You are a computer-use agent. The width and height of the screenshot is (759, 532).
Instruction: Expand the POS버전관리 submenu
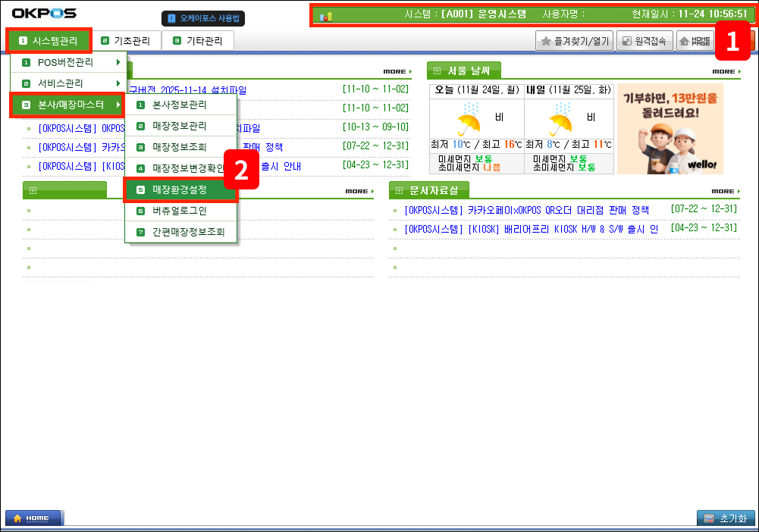(68, 62)
